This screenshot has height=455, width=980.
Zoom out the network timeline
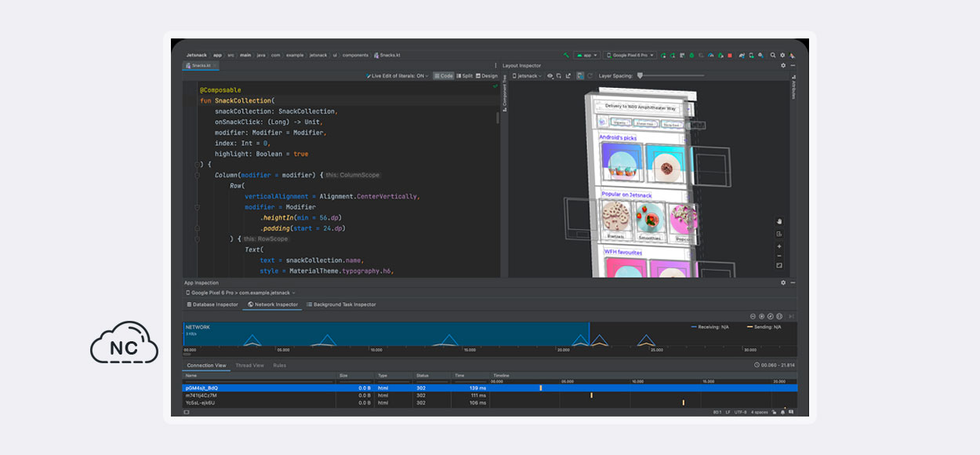(753, 316)
